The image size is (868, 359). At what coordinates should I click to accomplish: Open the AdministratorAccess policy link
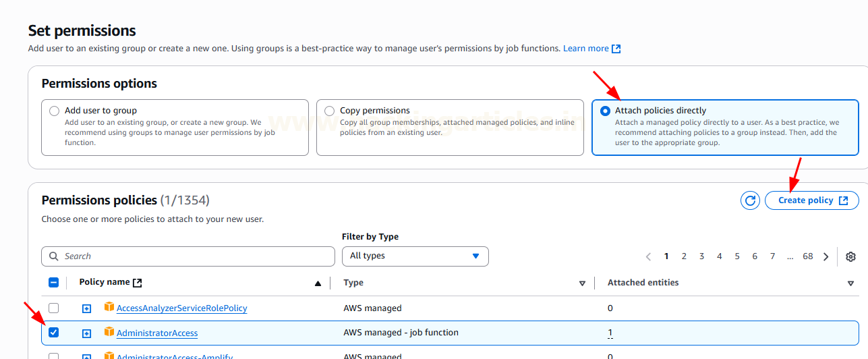(x=157, y=333)
